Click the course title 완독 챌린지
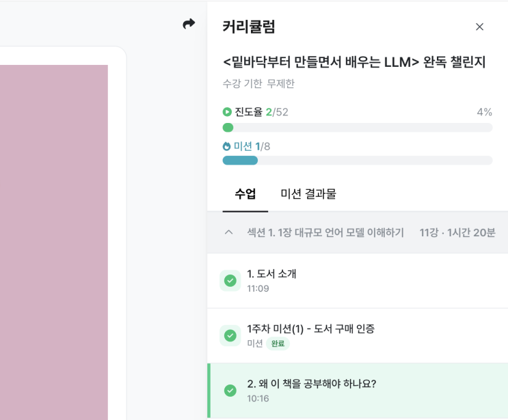Screen dimensions: 508x420 (x=353, y=62)
